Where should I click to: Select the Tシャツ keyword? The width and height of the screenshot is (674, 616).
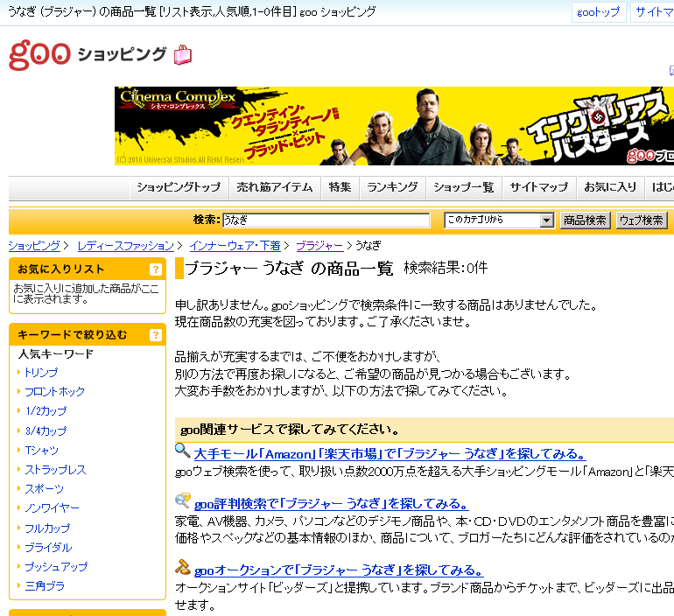coord(42,450)
